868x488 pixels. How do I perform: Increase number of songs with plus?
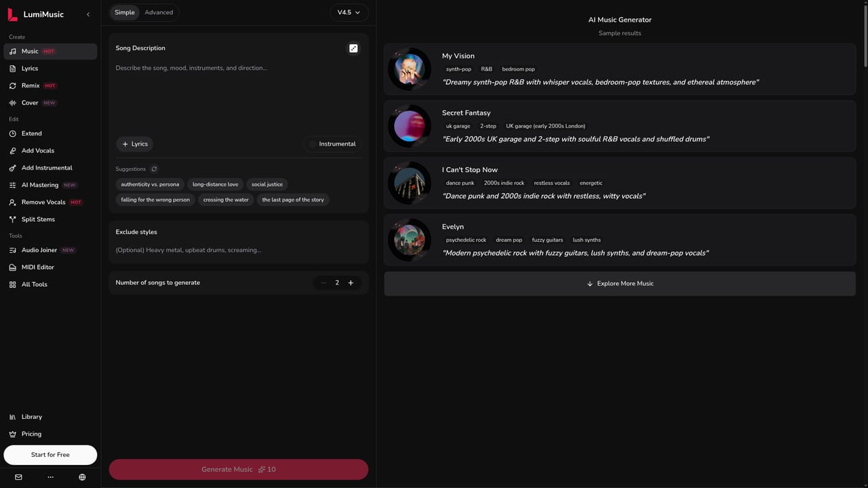(351, 283)
